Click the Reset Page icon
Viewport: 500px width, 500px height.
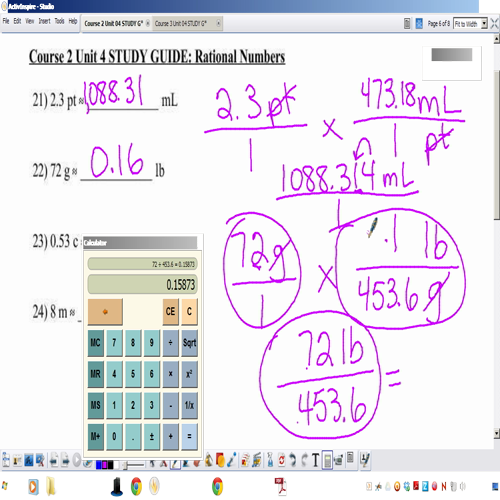[282, 460]
